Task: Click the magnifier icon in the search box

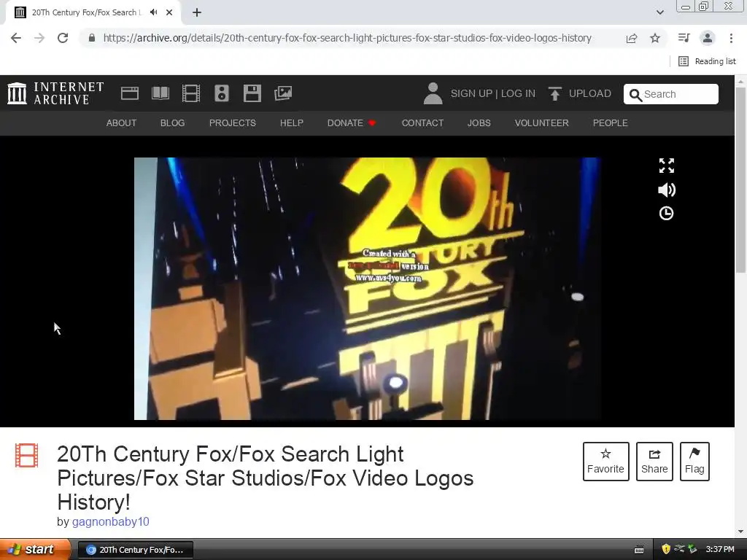Action: (x=635, y=95)
